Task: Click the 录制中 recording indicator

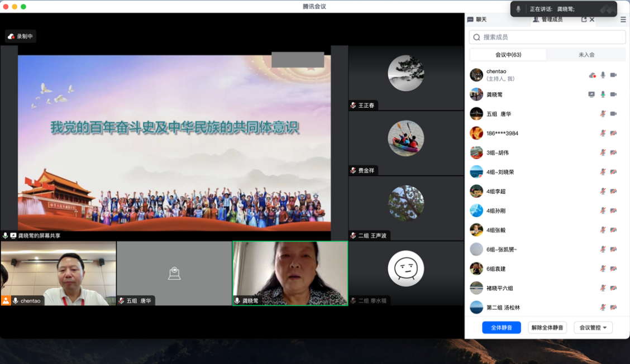Action: (x=21, y=36)
